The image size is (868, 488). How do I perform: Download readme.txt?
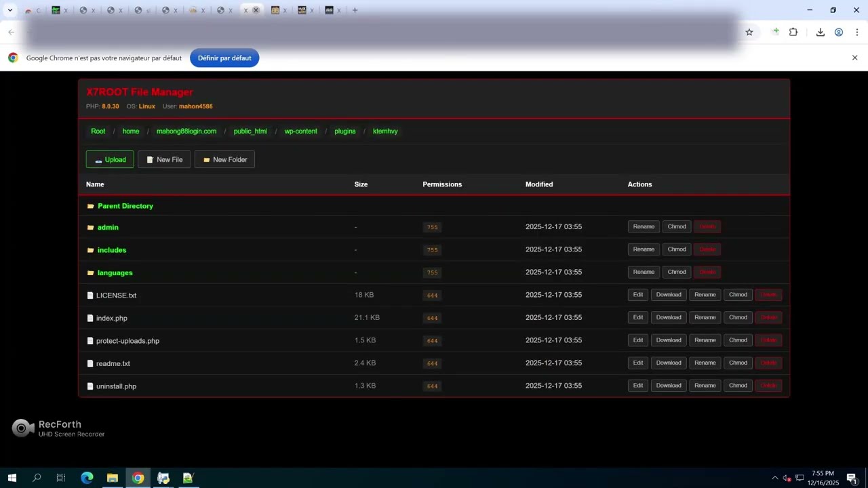click(x=669, y=363)
